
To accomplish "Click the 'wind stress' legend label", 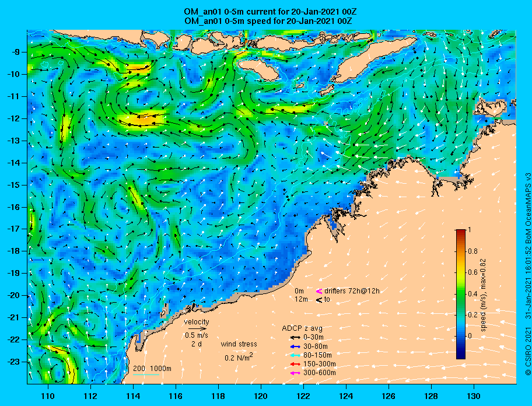I will point(239,344).
